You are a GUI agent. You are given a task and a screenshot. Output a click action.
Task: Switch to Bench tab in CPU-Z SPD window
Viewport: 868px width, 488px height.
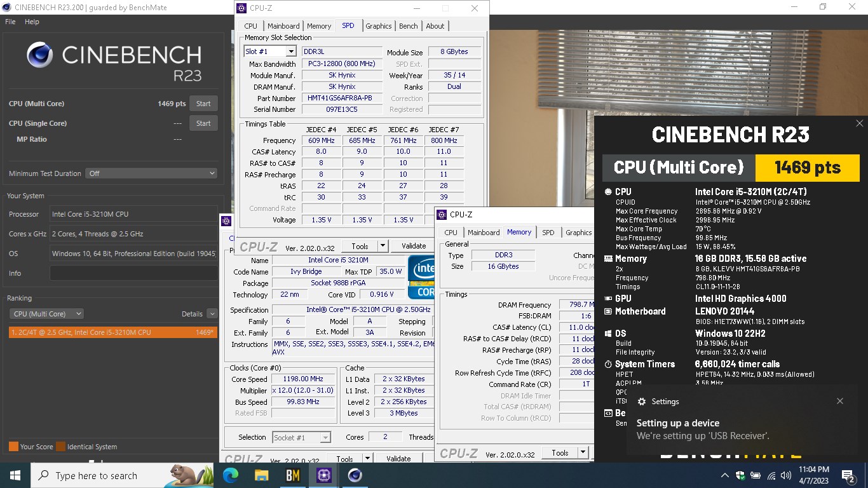click(409, 26)
